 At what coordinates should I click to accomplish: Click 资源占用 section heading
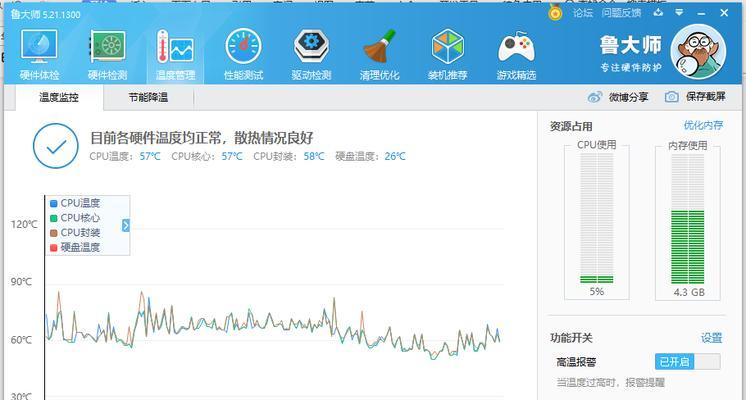click(x=571, y=127)
